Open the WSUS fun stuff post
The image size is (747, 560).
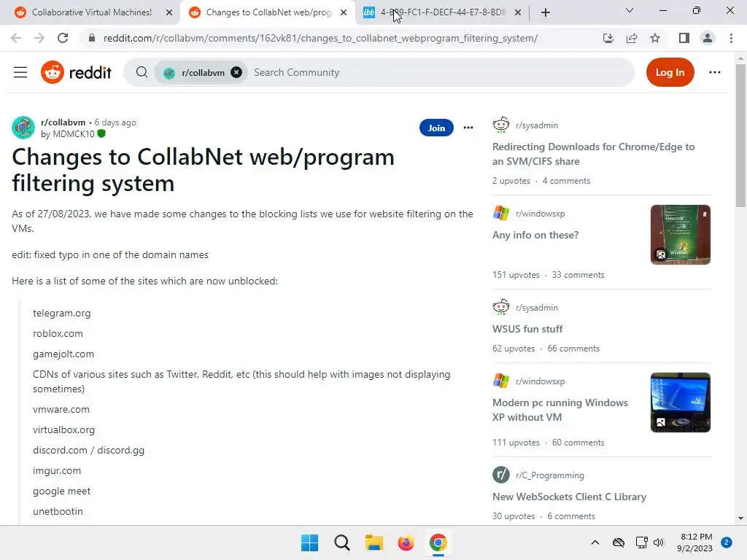527,329
